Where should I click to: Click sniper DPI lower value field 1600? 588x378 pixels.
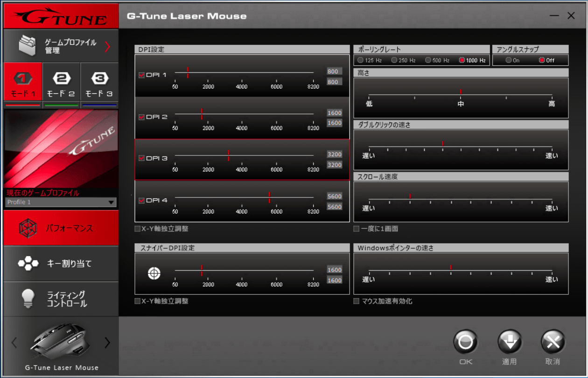point(335,280)
